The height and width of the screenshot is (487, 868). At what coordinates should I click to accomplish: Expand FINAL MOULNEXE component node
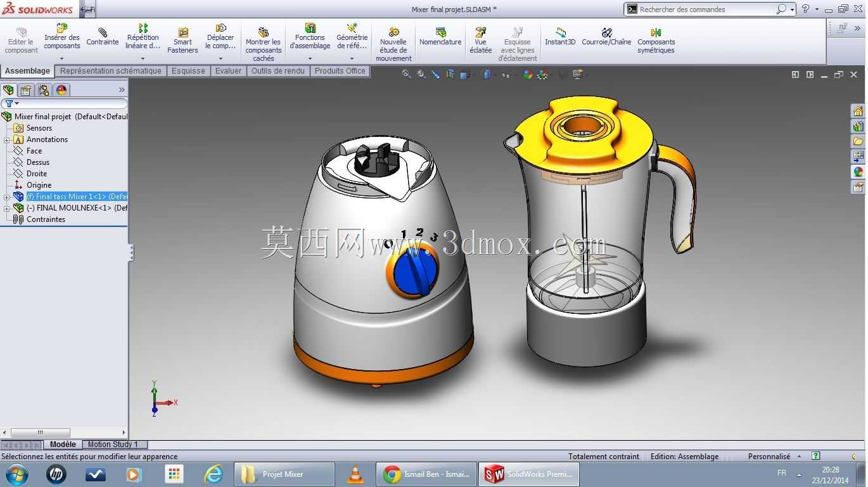pos(7,209)
